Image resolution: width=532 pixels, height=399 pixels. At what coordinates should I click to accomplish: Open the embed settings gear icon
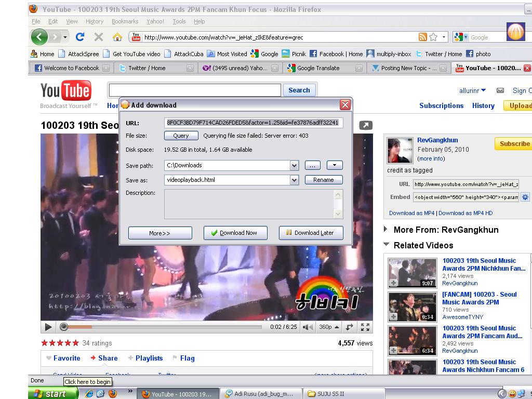click(525, 197)
